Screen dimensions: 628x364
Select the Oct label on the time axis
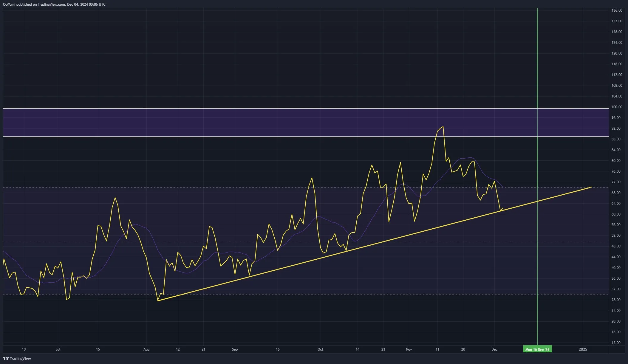[320, 349]
